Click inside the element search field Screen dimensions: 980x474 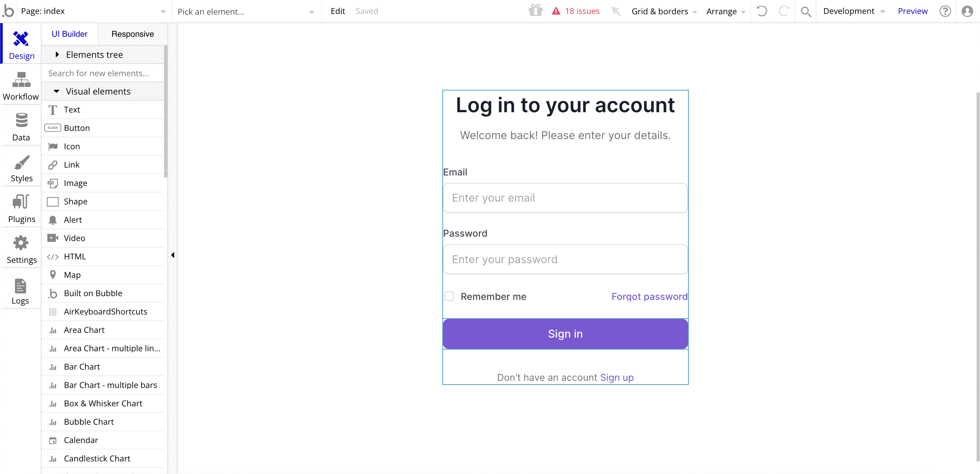[103, 73]
